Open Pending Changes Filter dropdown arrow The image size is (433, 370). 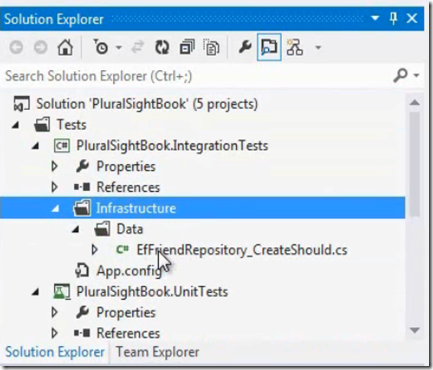click(119, 48)
